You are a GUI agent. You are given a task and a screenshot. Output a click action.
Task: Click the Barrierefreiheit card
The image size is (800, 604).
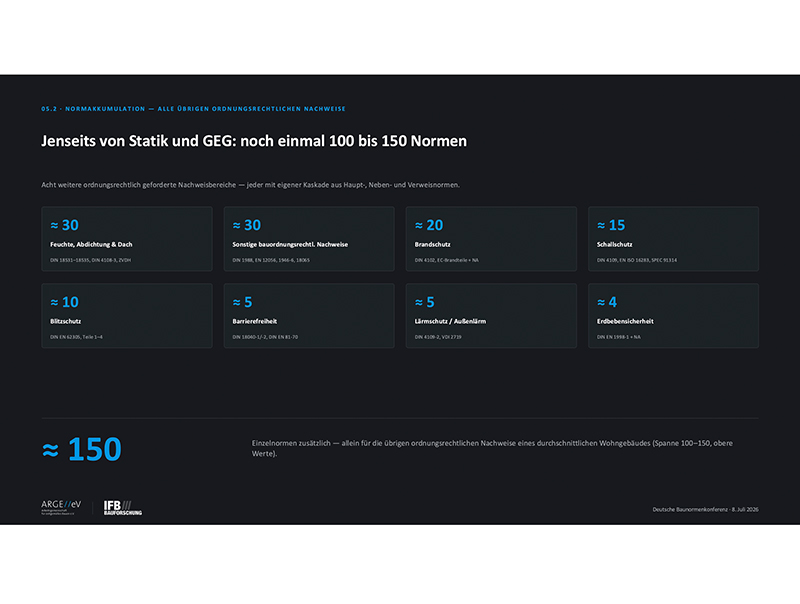309,316
